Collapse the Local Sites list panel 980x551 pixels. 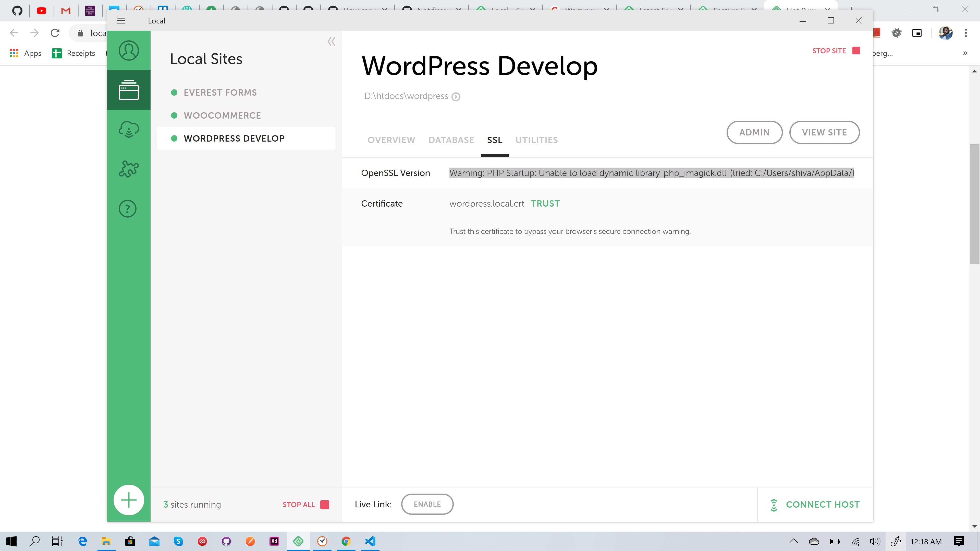pyautogui.click(x=331, y=41)
